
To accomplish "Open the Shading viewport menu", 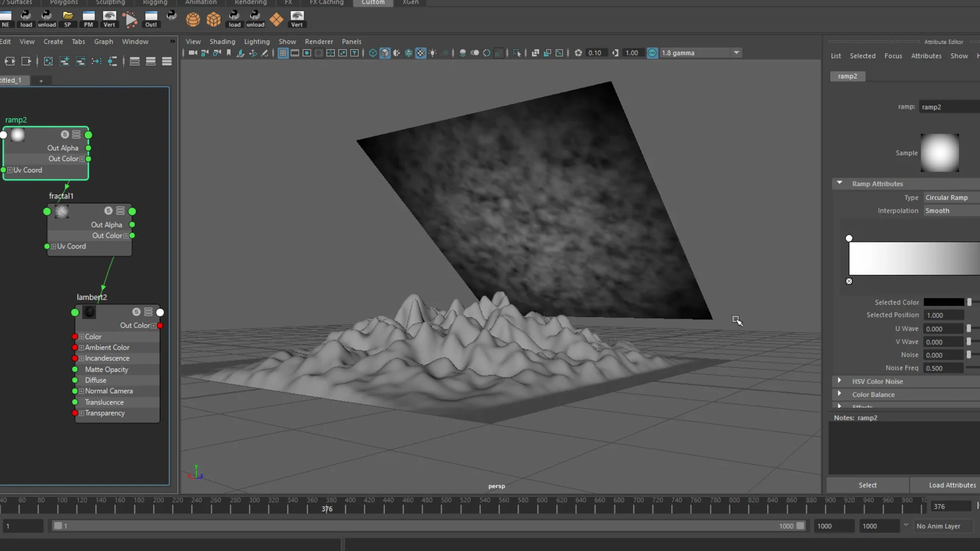I will tap(222, 42).
